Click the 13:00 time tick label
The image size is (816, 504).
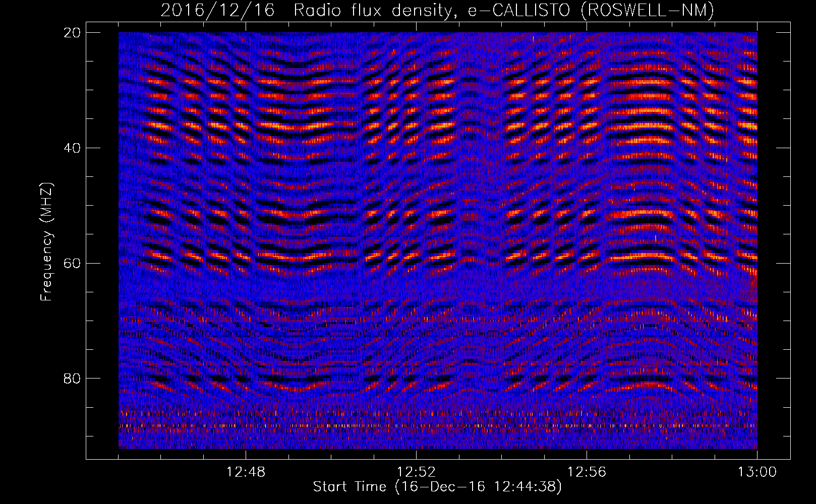(x=757, y=472)
